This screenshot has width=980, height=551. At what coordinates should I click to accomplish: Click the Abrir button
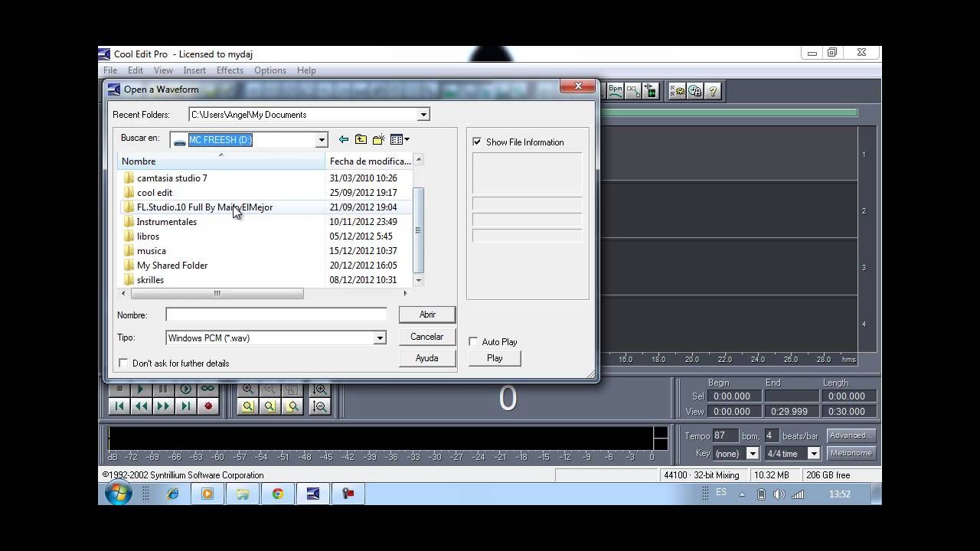[427, 315]
